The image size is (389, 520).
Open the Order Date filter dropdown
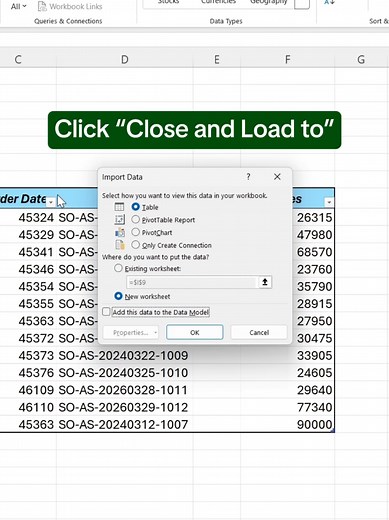(x=51, y=202)
